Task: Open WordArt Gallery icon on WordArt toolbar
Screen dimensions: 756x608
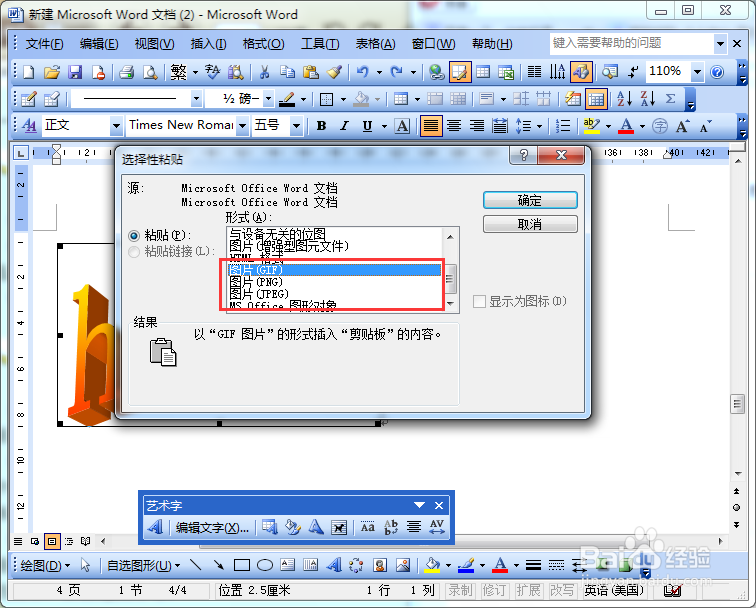Action: pyautogui.click(x=270, y=527)
